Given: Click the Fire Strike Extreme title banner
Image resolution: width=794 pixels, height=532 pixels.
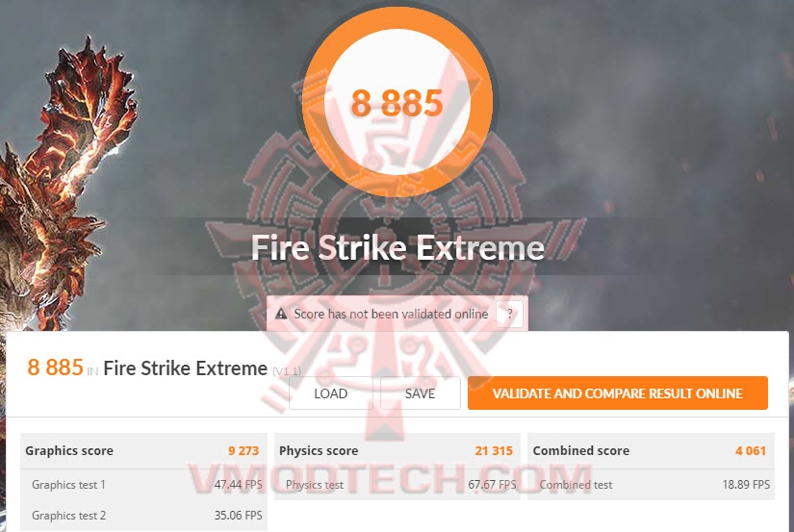Looking at the screenshot, I should click(x=397, y=247).
